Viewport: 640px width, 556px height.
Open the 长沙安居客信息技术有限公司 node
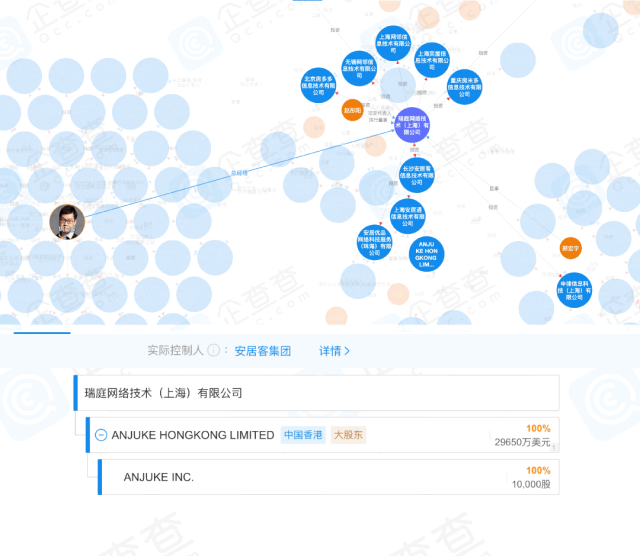point(417,175)
